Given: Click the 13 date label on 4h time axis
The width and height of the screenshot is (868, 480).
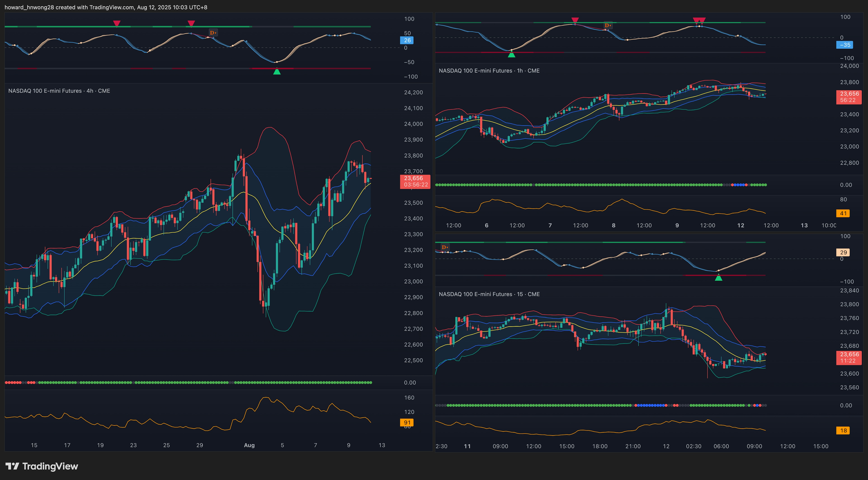Looking at the screenshot, I should [x=382, y=445].
